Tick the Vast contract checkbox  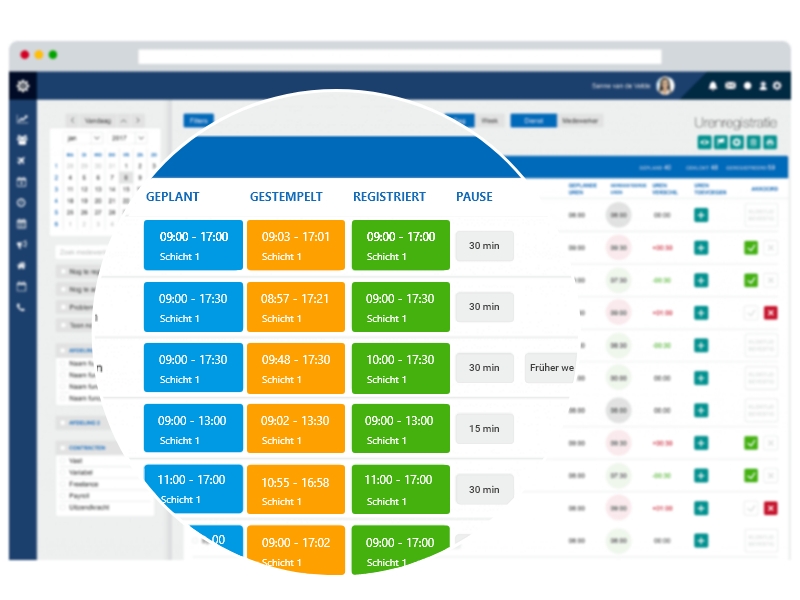(63, 461)
